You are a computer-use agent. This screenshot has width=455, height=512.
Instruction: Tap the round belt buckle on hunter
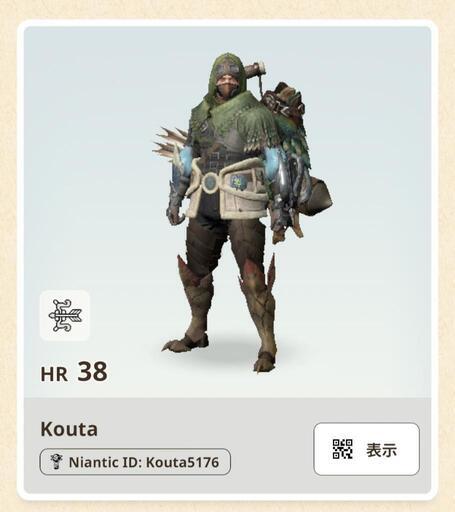210,182
